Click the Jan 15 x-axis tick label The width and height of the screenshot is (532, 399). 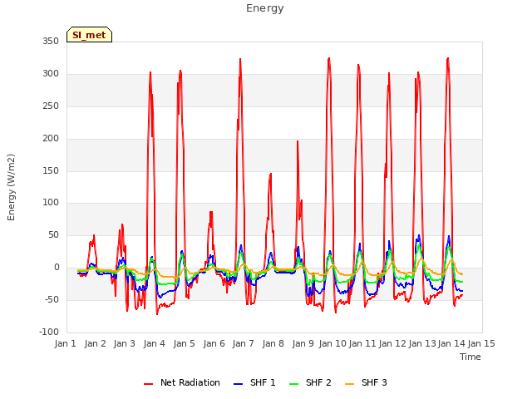click(x=481, y=343)
